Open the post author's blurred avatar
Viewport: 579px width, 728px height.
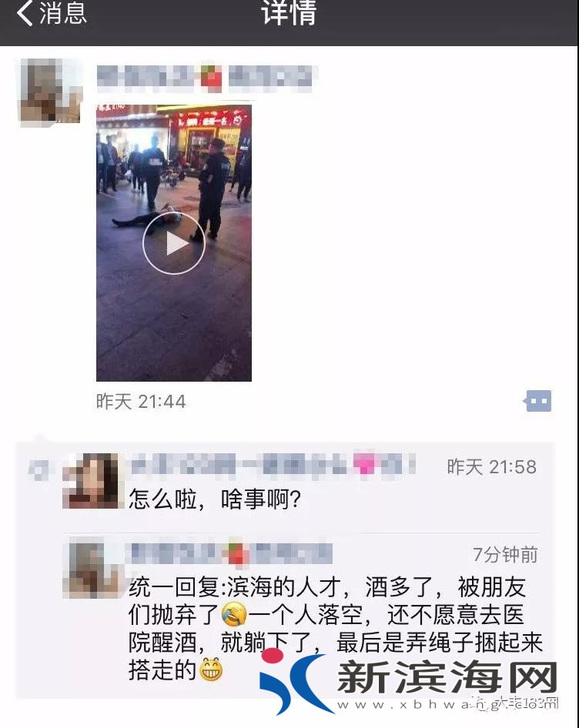point(51,92)
